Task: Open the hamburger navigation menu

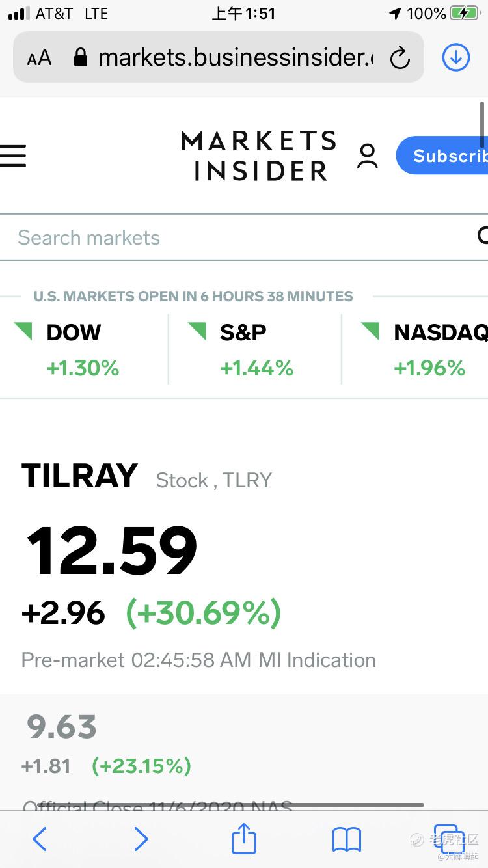Action: [x=13, y=156]
